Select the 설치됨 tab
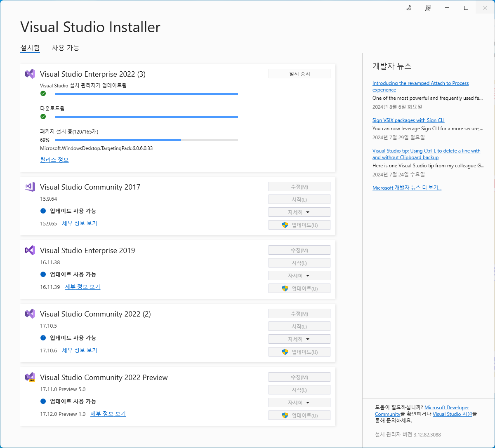The image size is (495, 448). (x=30, y=48)
